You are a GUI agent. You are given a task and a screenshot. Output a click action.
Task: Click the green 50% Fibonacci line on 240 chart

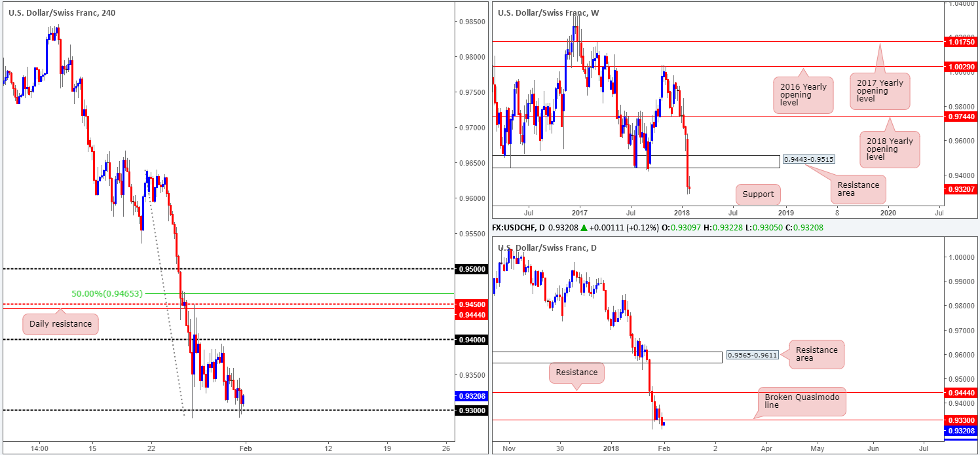[x=298, y=294]
